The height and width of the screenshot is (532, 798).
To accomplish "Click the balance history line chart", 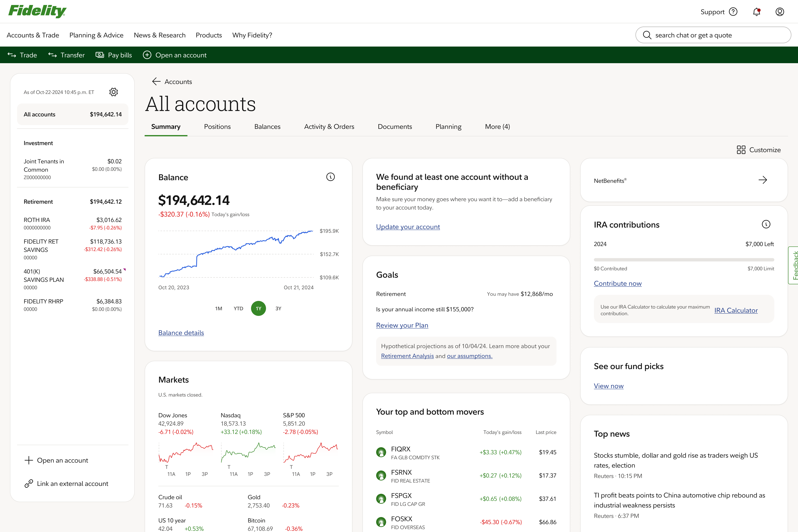I will pos(236,254).
